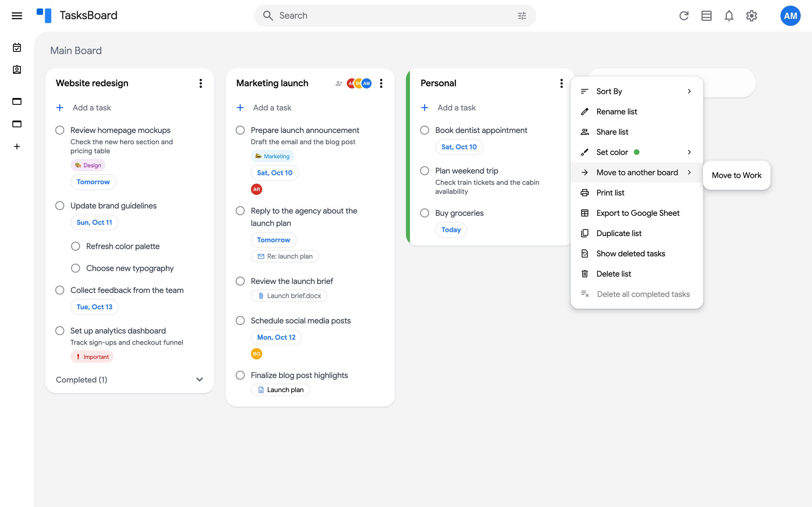Click share people icon on Marketing launch
Screen dimensions: 812x507
[x=339, y=83]
